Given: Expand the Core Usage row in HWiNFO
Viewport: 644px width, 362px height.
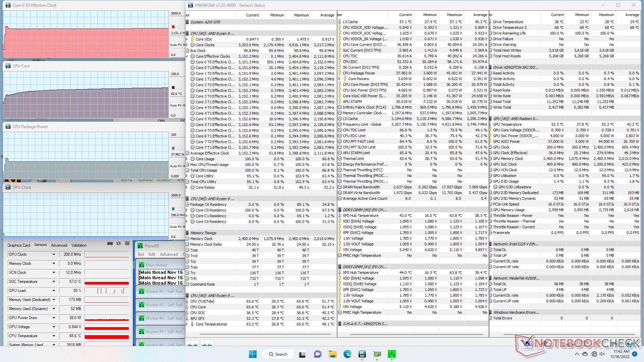Looking at the screenshot, I should tap(187, 159).
